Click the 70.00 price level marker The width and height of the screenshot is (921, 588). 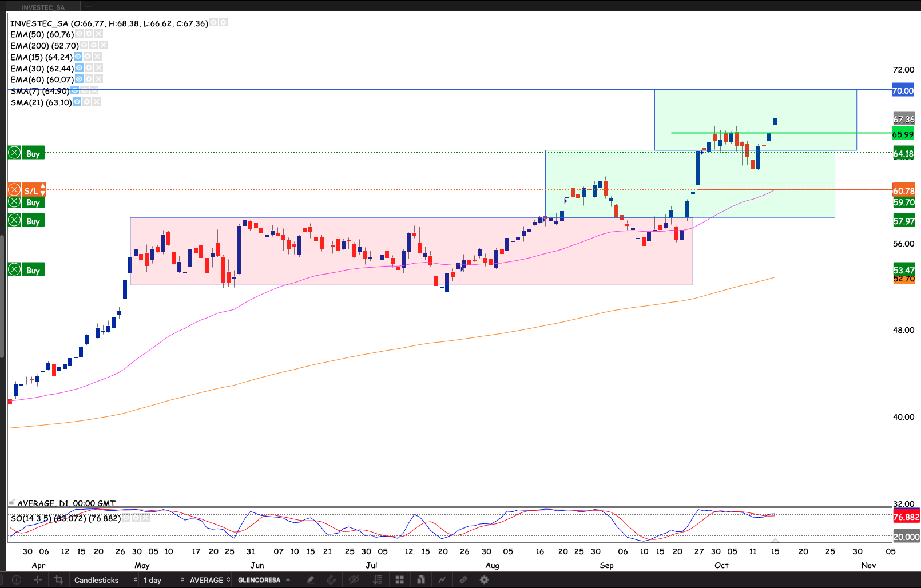[x=903, y=90]
